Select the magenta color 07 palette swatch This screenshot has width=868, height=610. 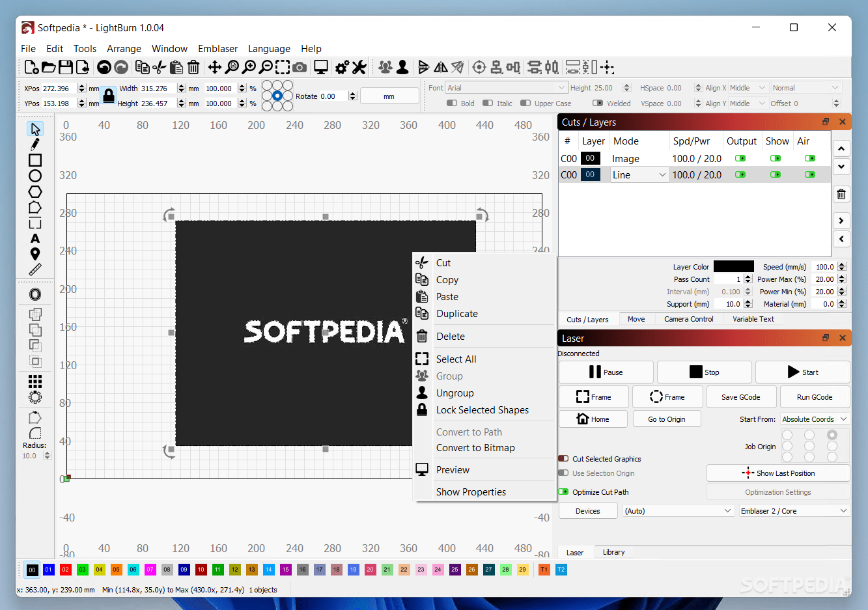[x=149, y=570]
